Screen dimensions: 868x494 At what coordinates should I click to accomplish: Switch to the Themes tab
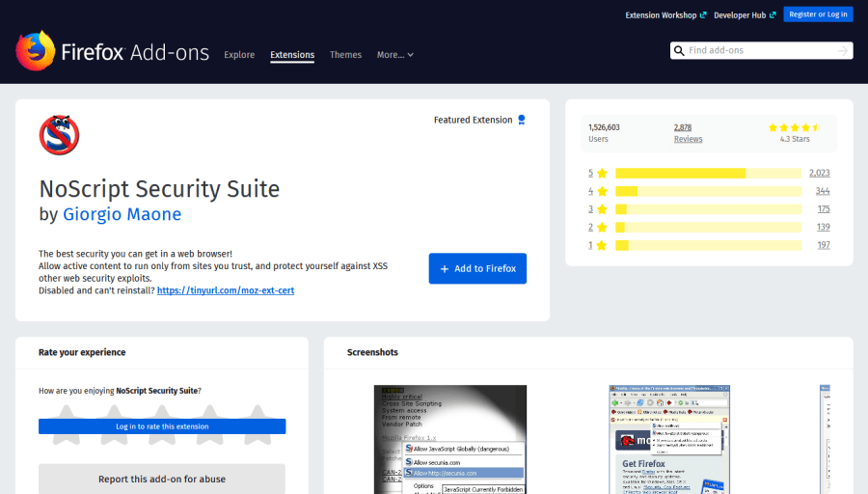click(x=345, y=55)
